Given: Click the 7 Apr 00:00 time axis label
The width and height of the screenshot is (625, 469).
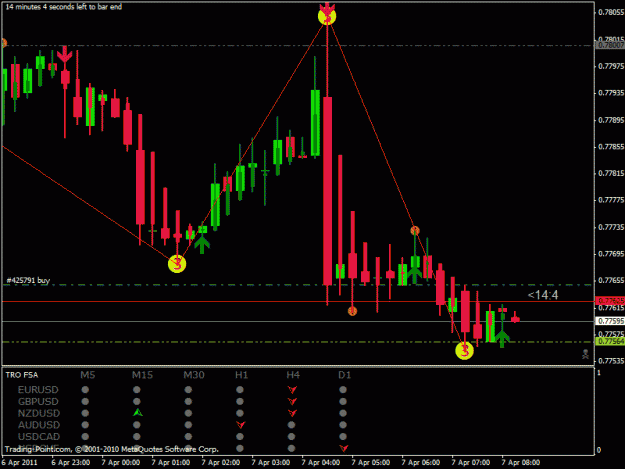Looking at the screenshot, I should 120,462.
